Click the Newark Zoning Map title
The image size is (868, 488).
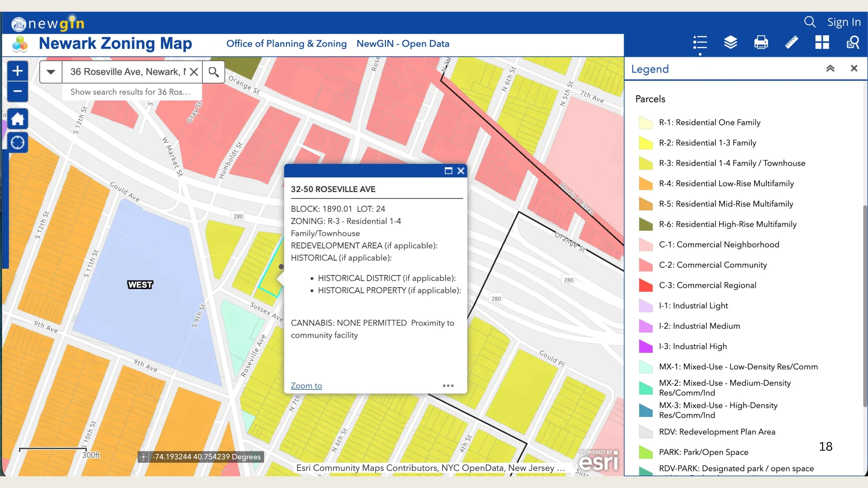point(115,44)
